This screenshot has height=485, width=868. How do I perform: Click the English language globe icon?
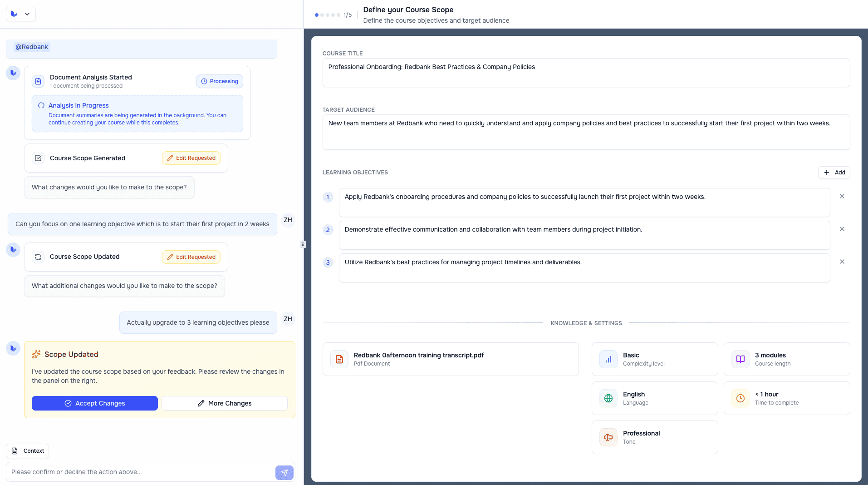click(x=608, y=398)
